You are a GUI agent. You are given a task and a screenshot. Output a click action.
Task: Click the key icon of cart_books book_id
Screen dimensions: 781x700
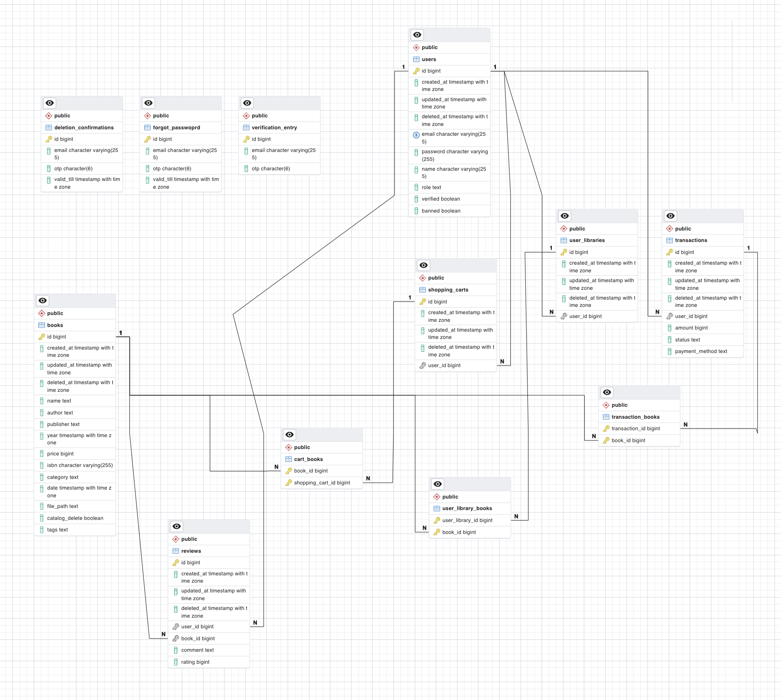(x=289, y=471)
